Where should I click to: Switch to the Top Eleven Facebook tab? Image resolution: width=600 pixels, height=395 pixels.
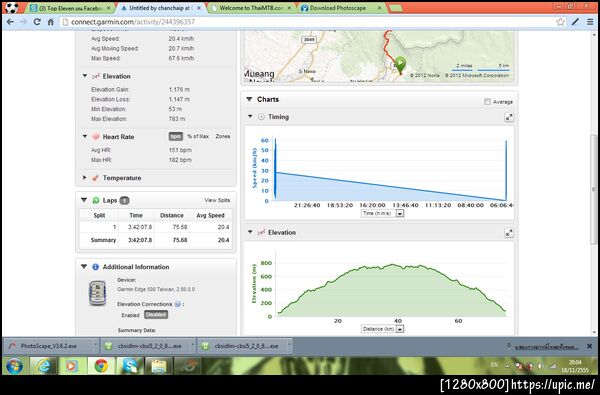click(70, 8)
